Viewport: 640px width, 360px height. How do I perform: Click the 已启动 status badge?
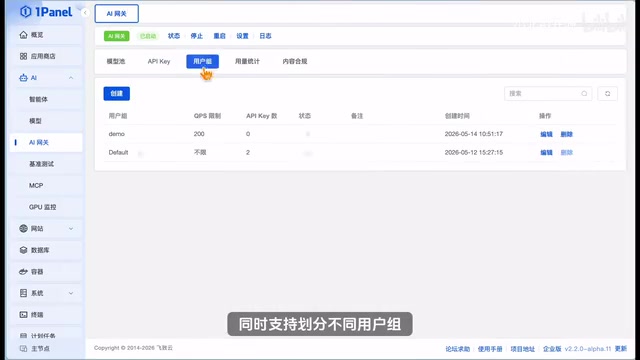[x=148, y=36]
